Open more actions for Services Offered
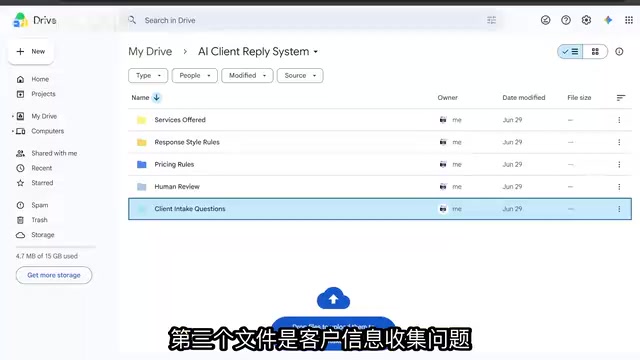640x360 pixels. pyautogui.click(x=619, y=120)
